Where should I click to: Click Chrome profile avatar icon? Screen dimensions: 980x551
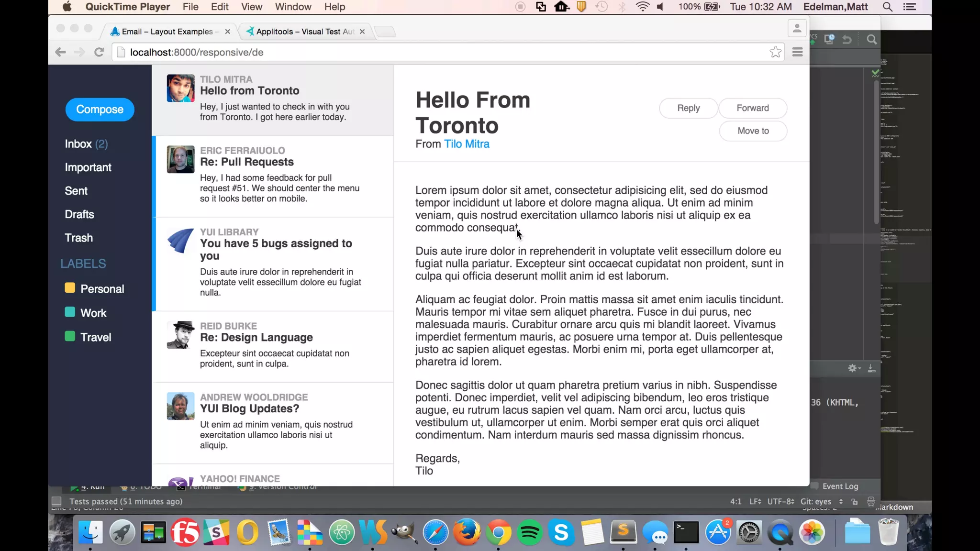797,28
